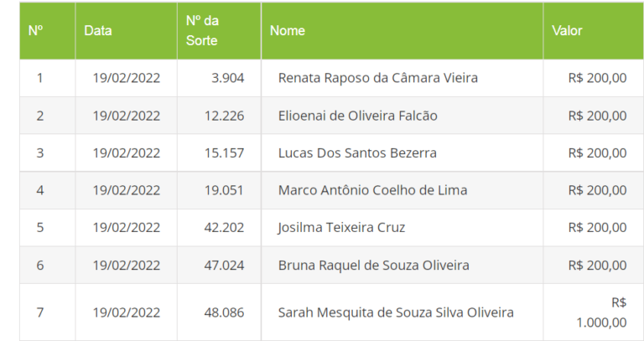Click lucky number 48.086
The image size is (644, 341).
(225, 313)
